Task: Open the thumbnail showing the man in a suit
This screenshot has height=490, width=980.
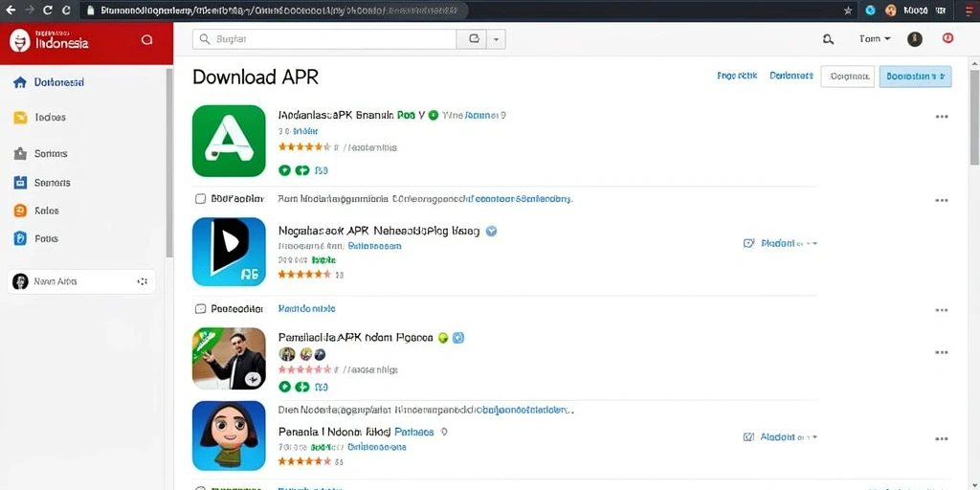Action: [x=229, y=358]
